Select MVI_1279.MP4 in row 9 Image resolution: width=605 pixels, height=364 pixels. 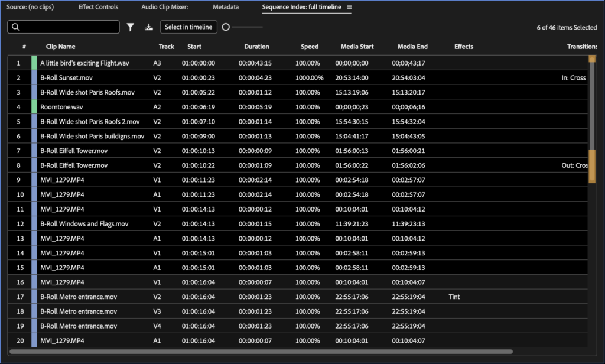click(x=62, y=180)
